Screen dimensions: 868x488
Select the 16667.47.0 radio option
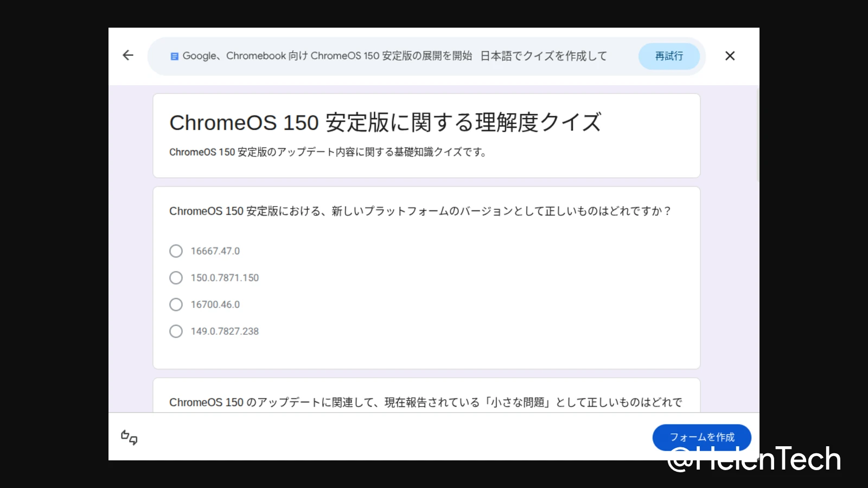pos(176,251)
